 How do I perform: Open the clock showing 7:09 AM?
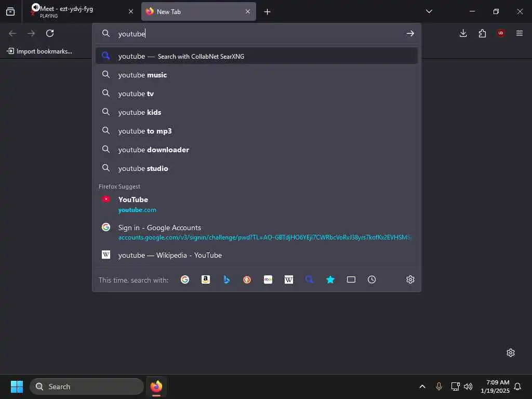click(495, 387)
